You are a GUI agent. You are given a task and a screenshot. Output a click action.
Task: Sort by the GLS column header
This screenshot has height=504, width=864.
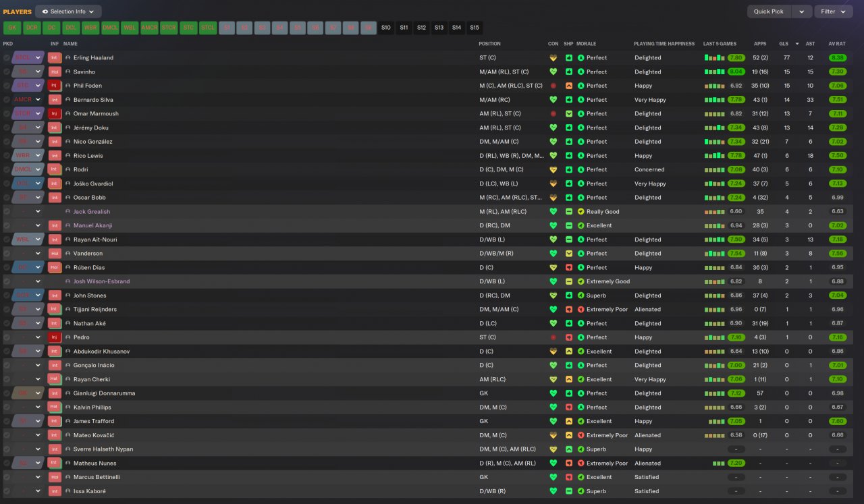[x=784, y=44]
